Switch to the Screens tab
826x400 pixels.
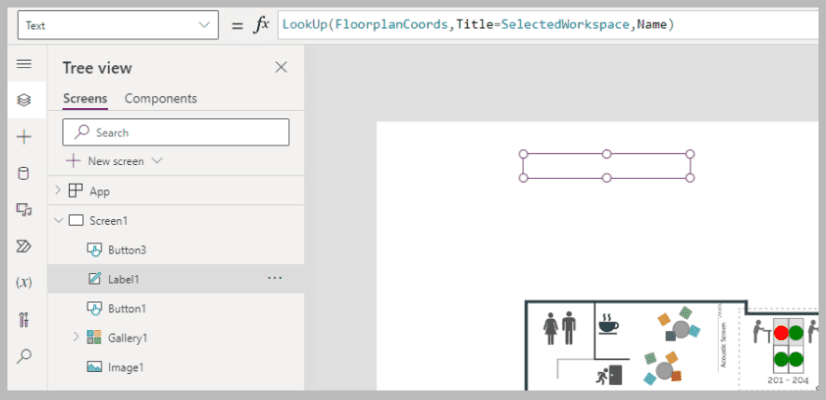85,99
